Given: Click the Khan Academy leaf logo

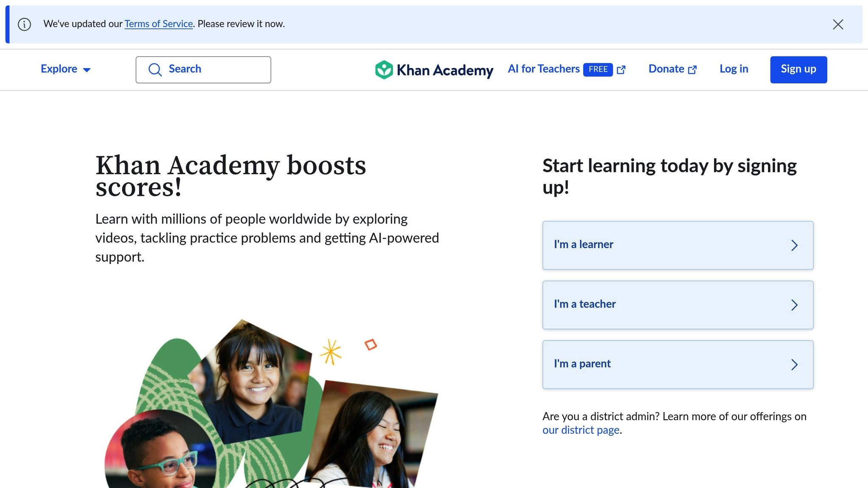Looking at the screenshot, I should point(384,69).
